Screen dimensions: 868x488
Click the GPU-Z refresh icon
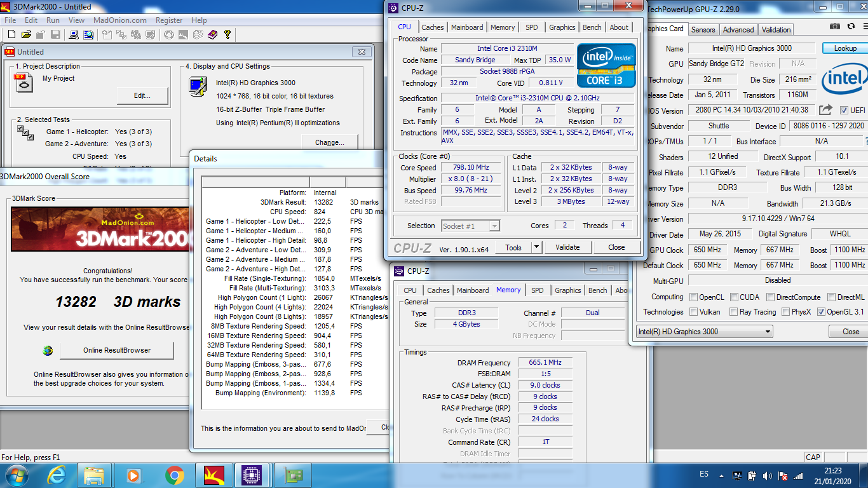(x=850, y=27)
